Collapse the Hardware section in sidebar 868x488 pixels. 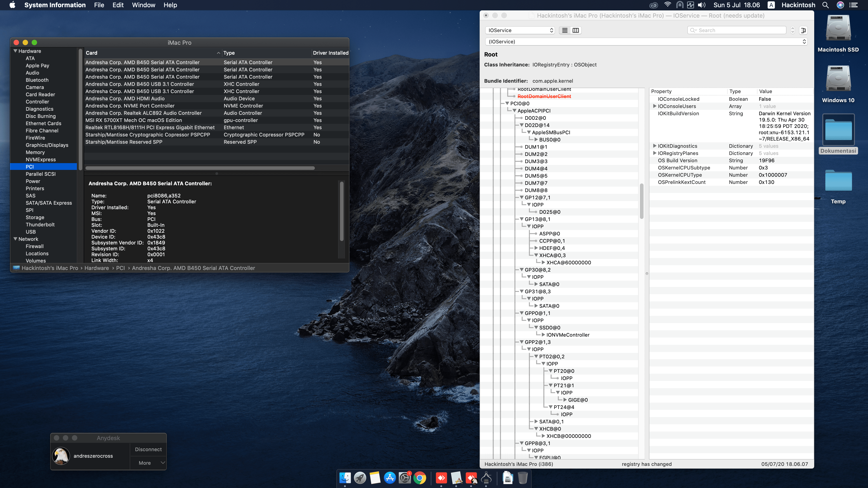point(15,51)
